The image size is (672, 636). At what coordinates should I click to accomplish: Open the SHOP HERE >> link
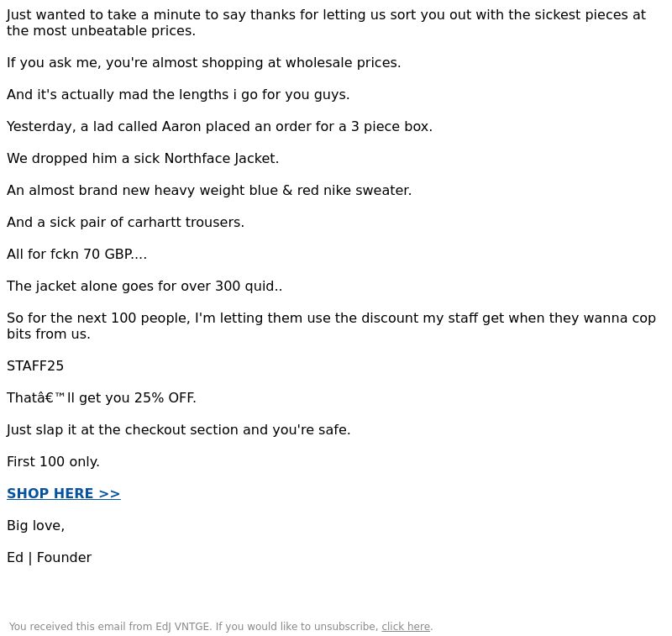[64, 493]
